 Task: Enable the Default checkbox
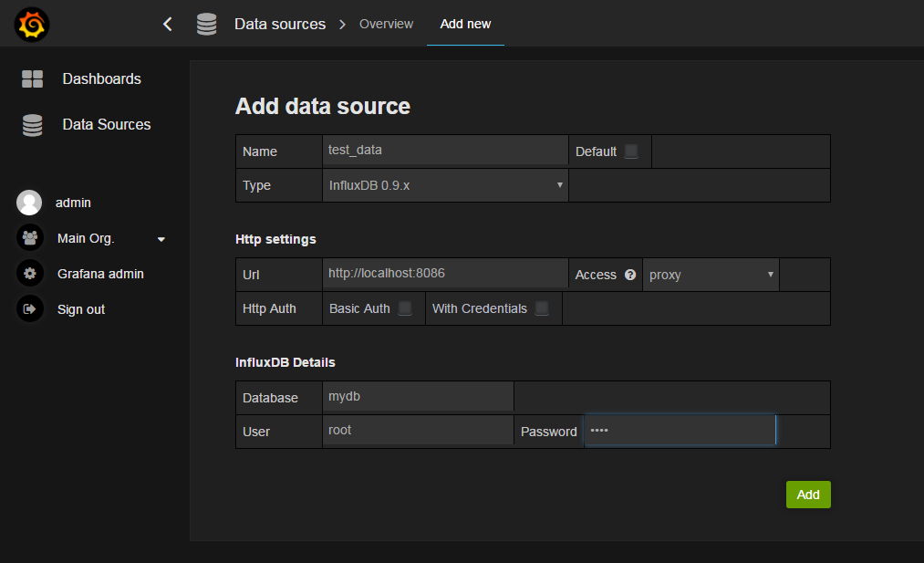[631, 151]
